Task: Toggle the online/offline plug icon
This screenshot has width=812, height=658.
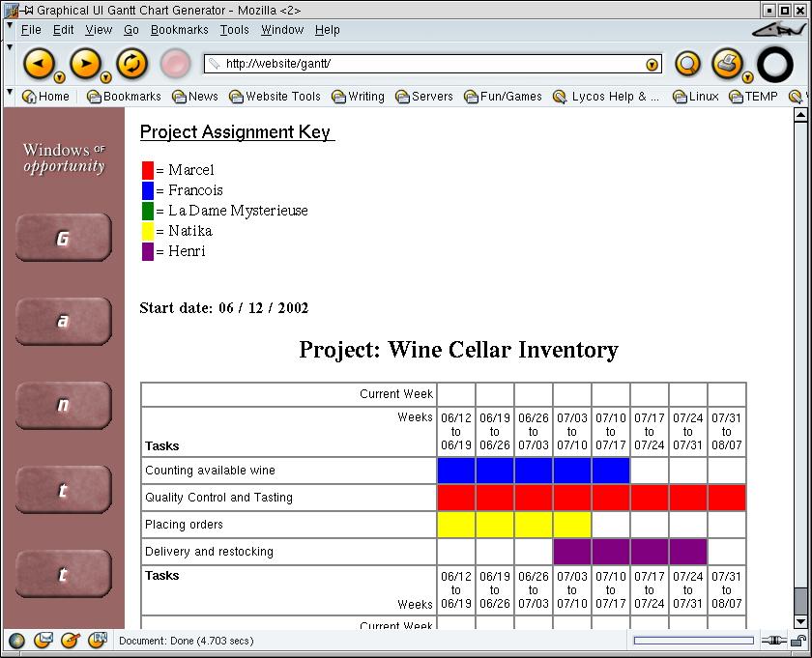Action: [773, 640]
